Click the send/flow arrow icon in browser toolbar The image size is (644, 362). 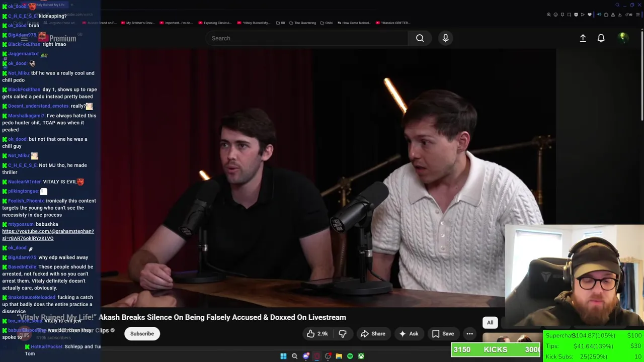(x=583, y=15)
